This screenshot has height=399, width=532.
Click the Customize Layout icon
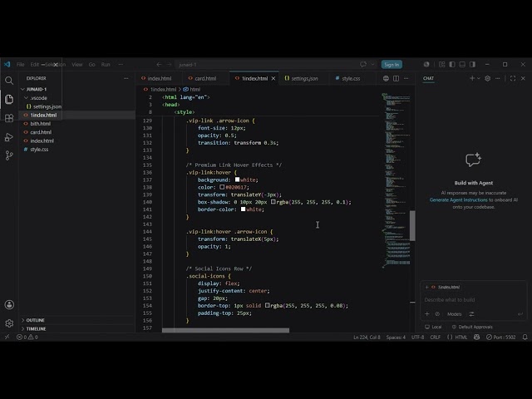(441, 65)
